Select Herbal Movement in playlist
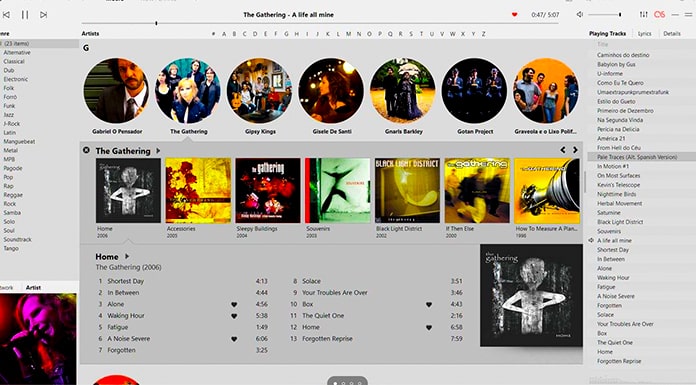This screenshot has height=385, width=696. pos(620,203)
